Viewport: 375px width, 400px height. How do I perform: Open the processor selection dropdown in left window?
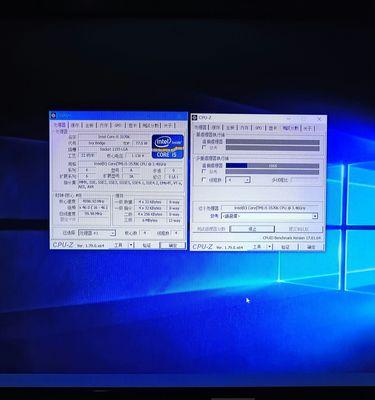point(97,233)
